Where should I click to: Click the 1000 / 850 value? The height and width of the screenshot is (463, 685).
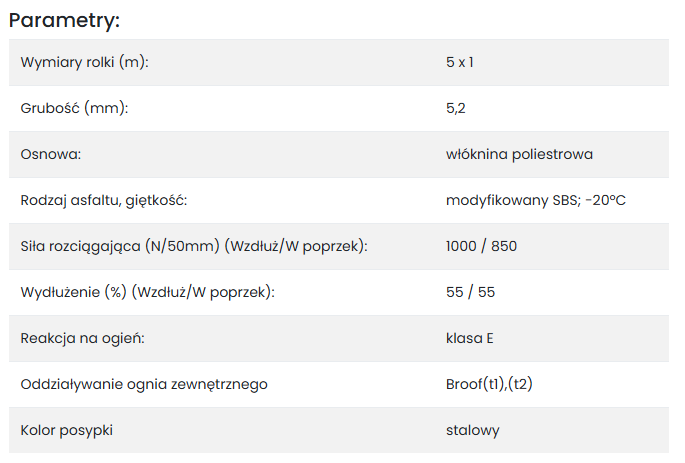[x=481, y=247]
